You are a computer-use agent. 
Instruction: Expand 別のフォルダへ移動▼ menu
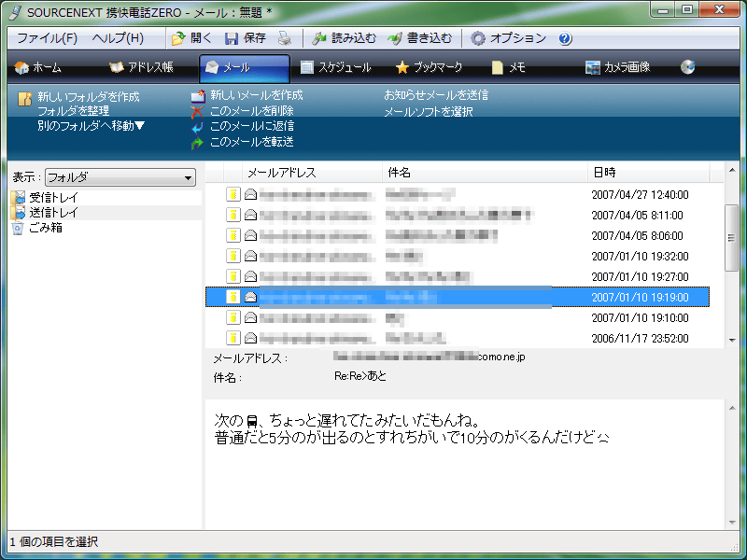coord(92,125)
